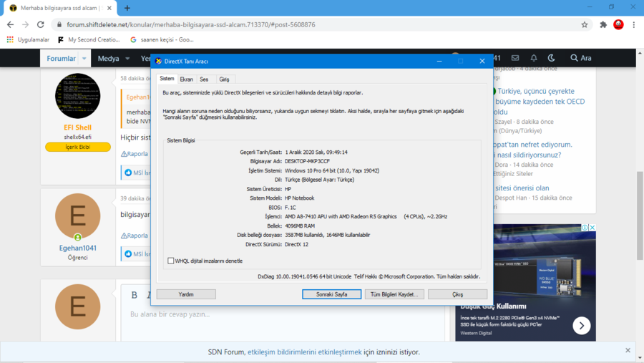
Task: Select text DESKTOP-MKP3CCF
Action: coord(307,161)
